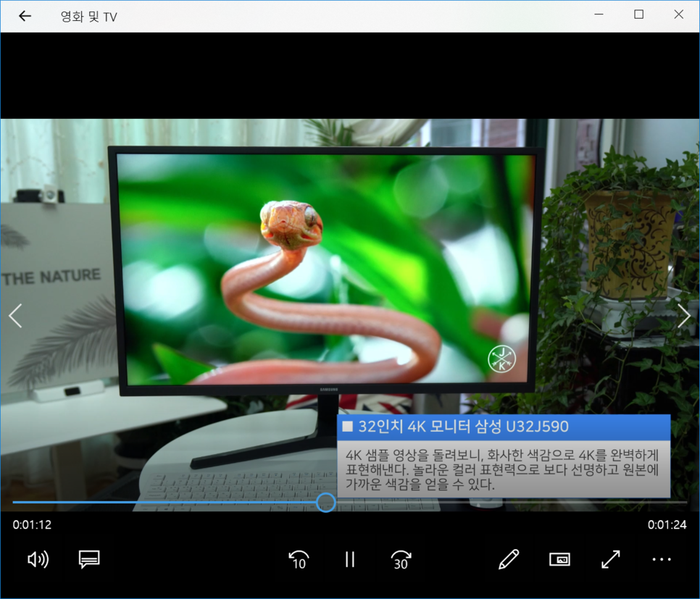This screenshot has width=700, height=599.
Task: Go to the previous video with left chevron
Action: [15, 316]
